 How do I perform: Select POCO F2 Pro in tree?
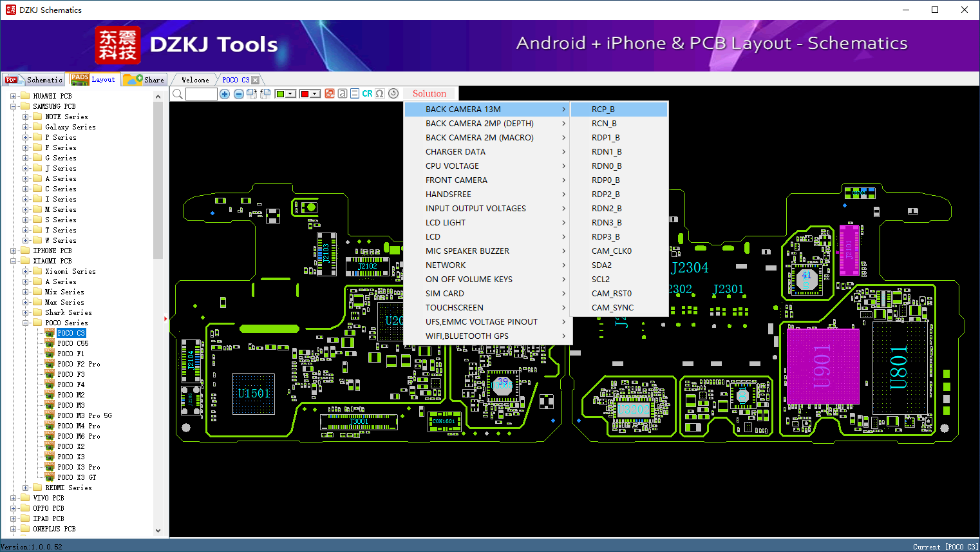(x=79, y=364)
